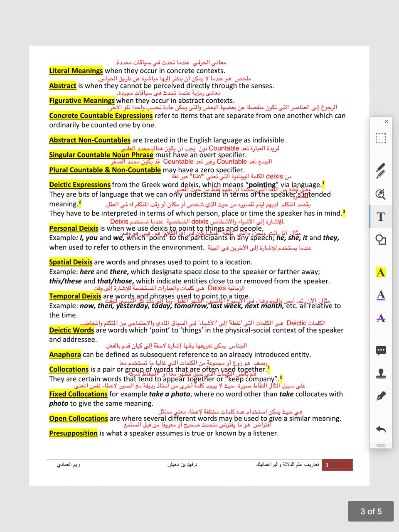The height and width of the screenshot is (532, 399).
Task: Click the 'Anaphora' heading
Action: 65,355
